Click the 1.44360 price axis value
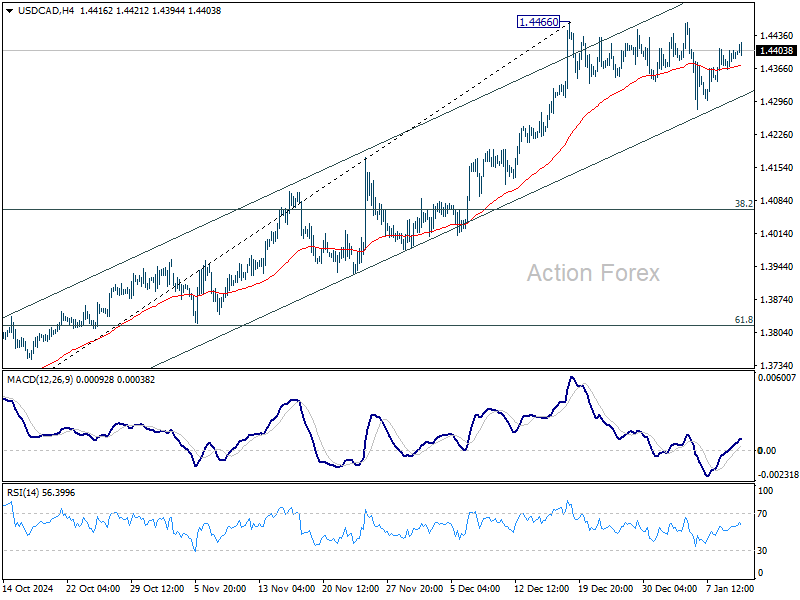This screenshot has width=800, height=600. [x=777, y=36]
